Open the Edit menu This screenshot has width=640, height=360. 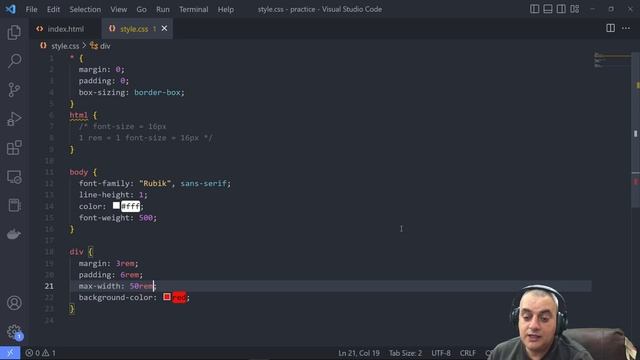point(53,9)
